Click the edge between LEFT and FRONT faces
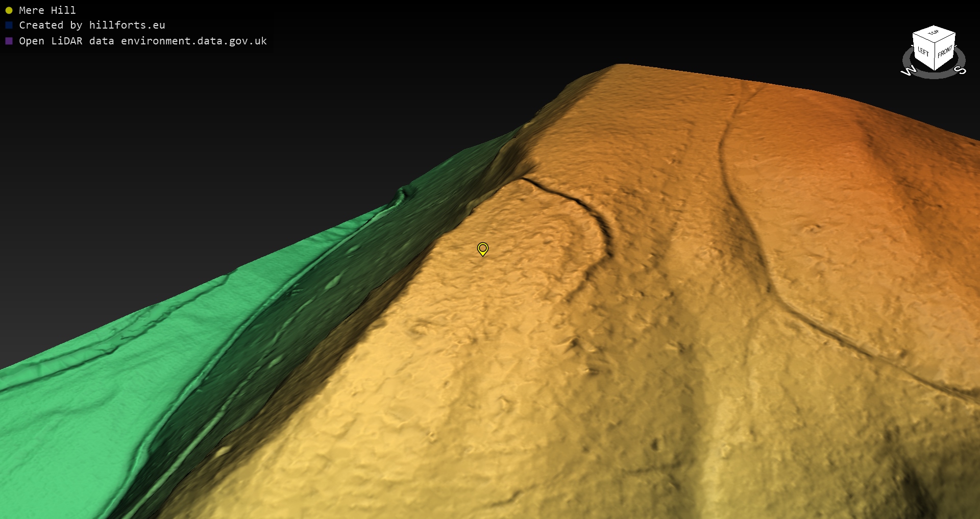 click(935, 57)
